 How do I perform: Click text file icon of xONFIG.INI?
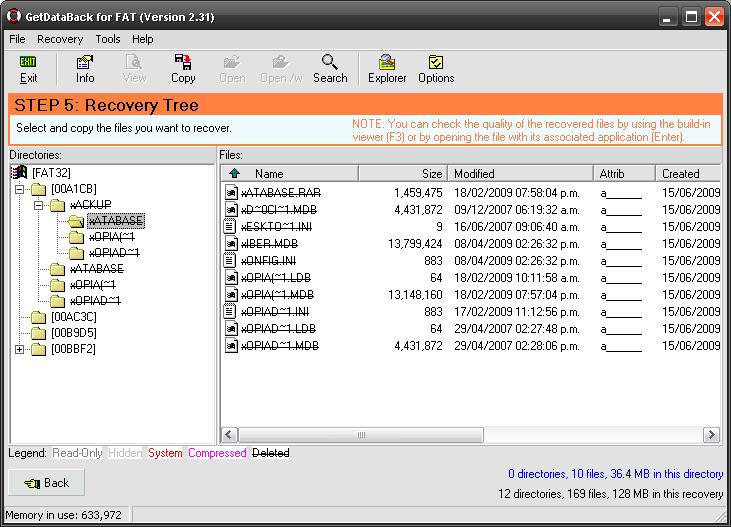coord(230,260)
